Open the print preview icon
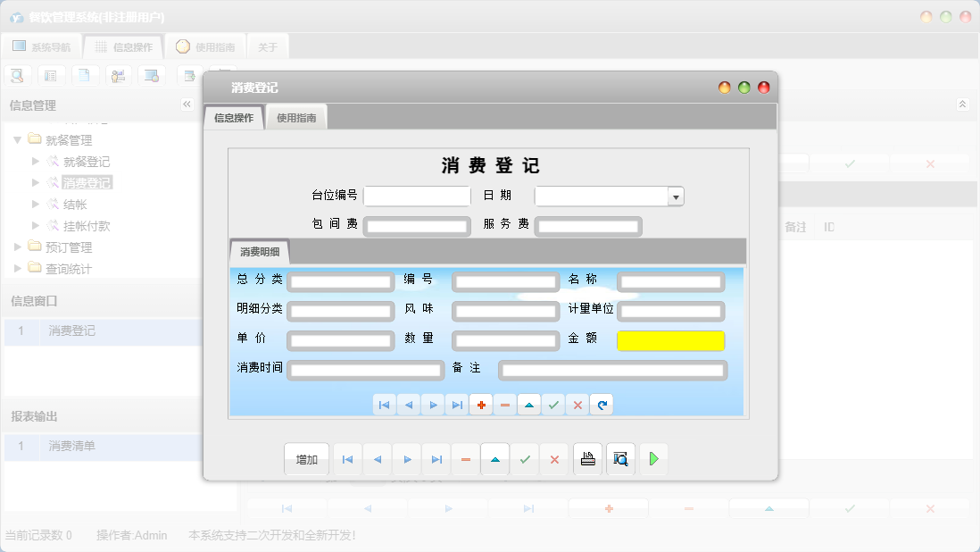This screenshot has height=552, width=980. point(620,458)
